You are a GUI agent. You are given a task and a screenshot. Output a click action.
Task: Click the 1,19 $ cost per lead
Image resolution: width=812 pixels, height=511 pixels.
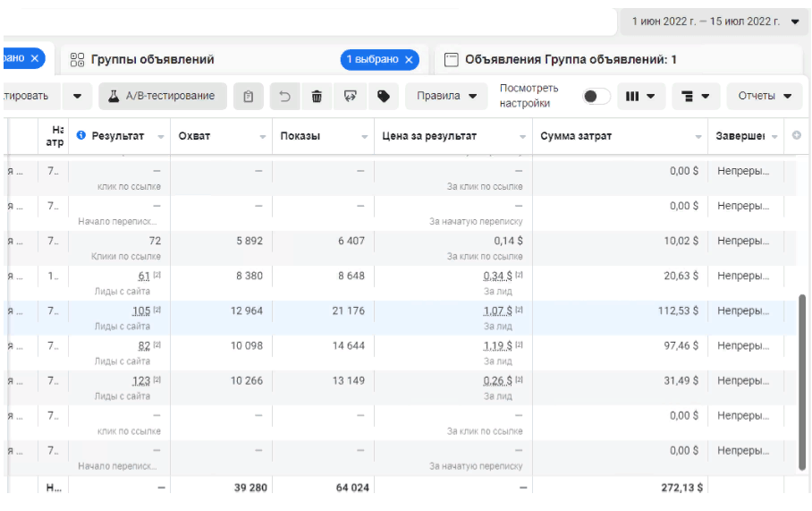tap(497, 345)
